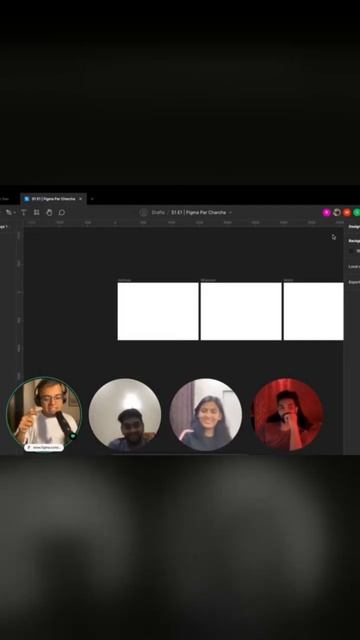The image size is (360, 640).
Task: Click the S1 E1 | Figma Par Charcha file title
Action: pos(198,212)
